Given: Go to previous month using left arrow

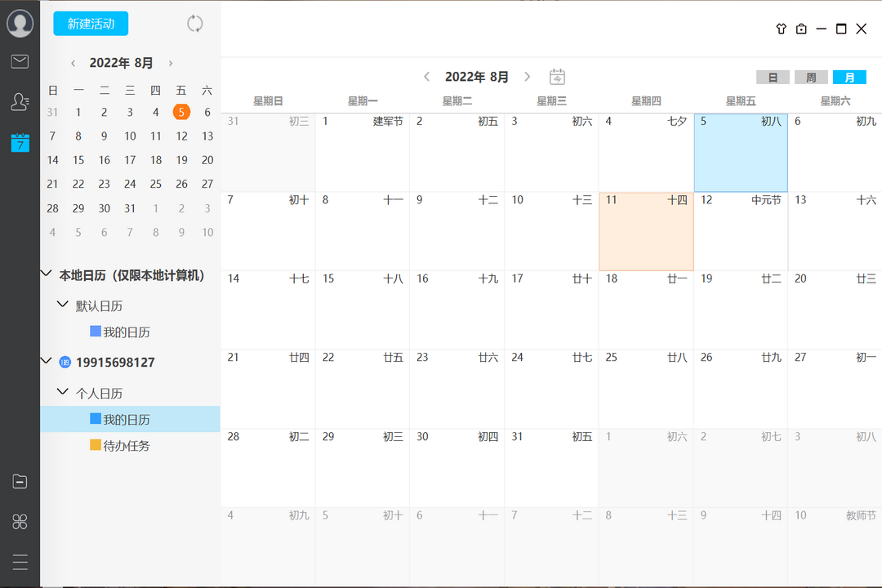Looking at the screenshot, I should (426, 76).
